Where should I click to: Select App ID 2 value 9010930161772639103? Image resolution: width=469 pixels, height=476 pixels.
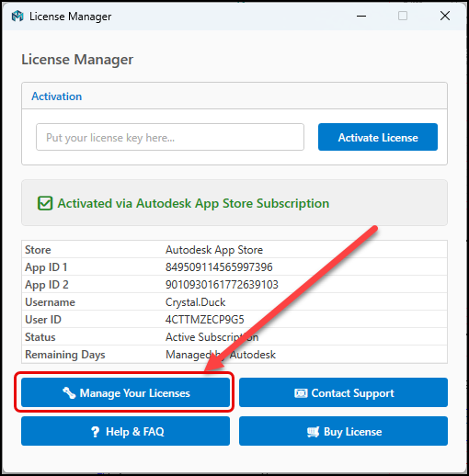pyautogui.click(x=222, y=285)
